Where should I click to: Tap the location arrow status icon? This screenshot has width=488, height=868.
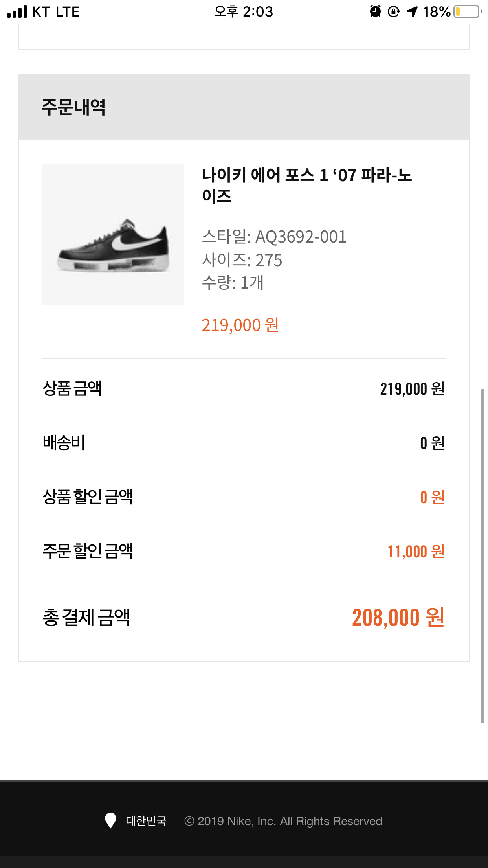coord(412,11)
